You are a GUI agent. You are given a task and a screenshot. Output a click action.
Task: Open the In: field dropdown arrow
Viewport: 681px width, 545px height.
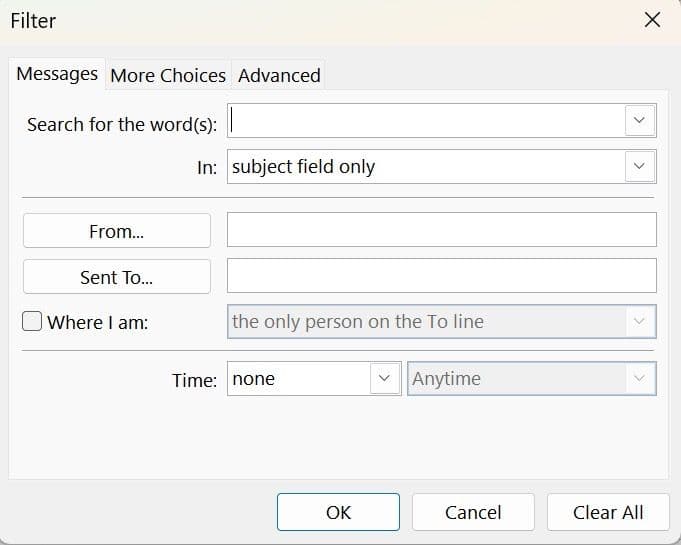tap(640, 167)
